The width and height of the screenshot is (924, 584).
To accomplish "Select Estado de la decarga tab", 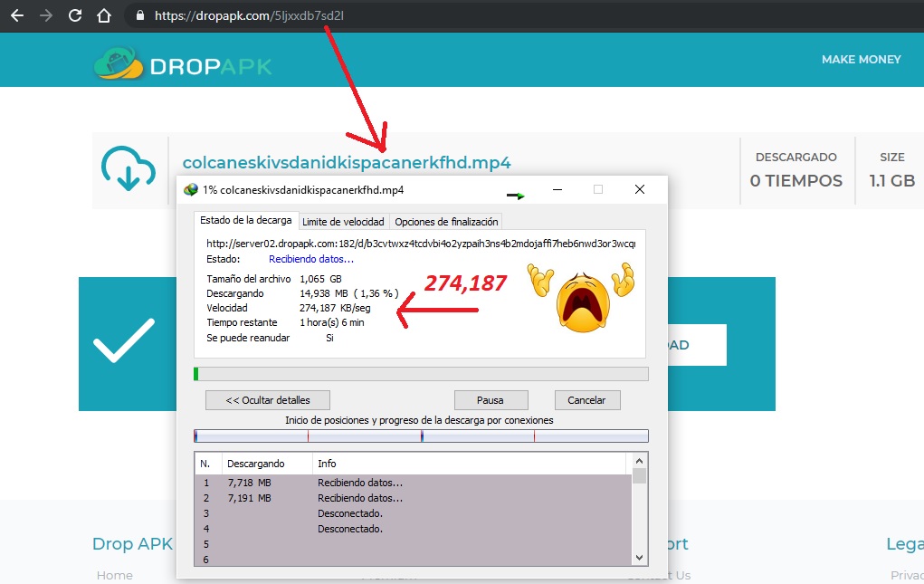I will pos(246,220).
